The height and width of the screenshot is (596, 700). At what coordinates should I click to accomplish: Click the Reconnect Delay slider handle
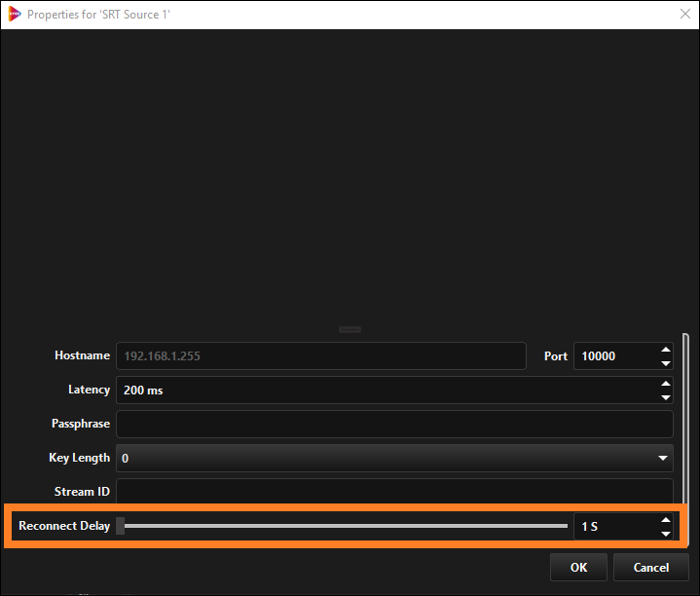pos(120,526)
